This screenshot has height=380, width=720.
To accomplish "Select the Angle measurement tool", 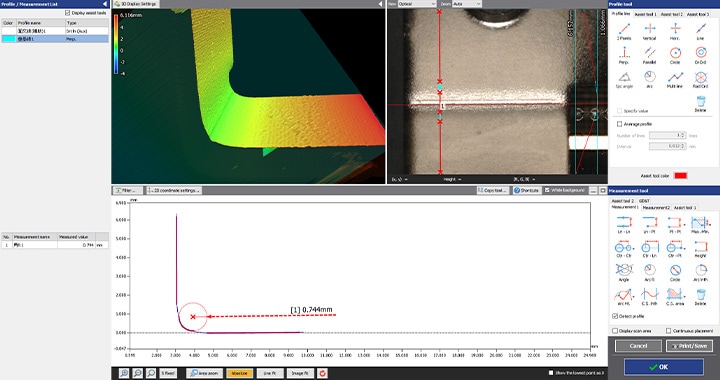I will pyautogui.click(x=624, y=273).
